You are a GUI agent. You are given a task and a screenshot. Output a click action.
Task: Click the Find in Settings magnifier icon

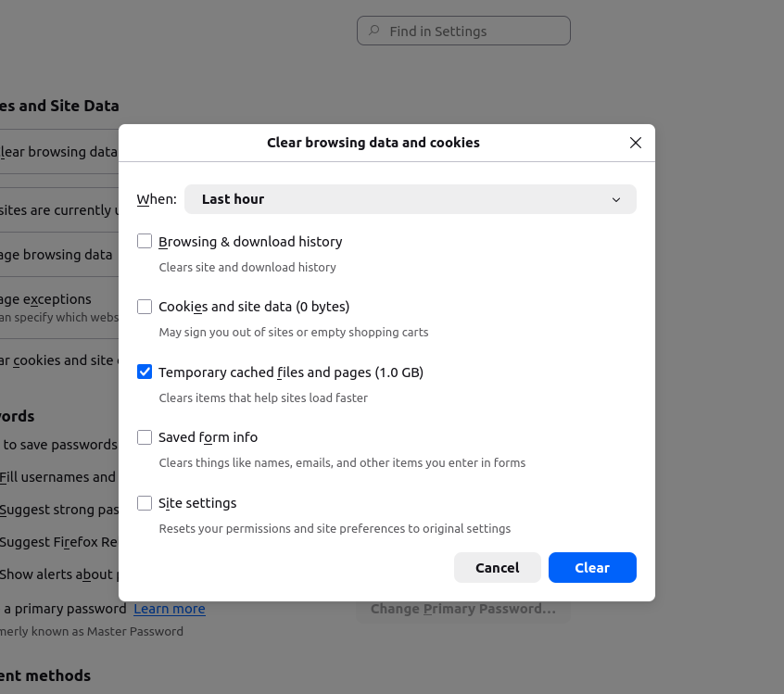pyautogui.click(x=373, y=31)
